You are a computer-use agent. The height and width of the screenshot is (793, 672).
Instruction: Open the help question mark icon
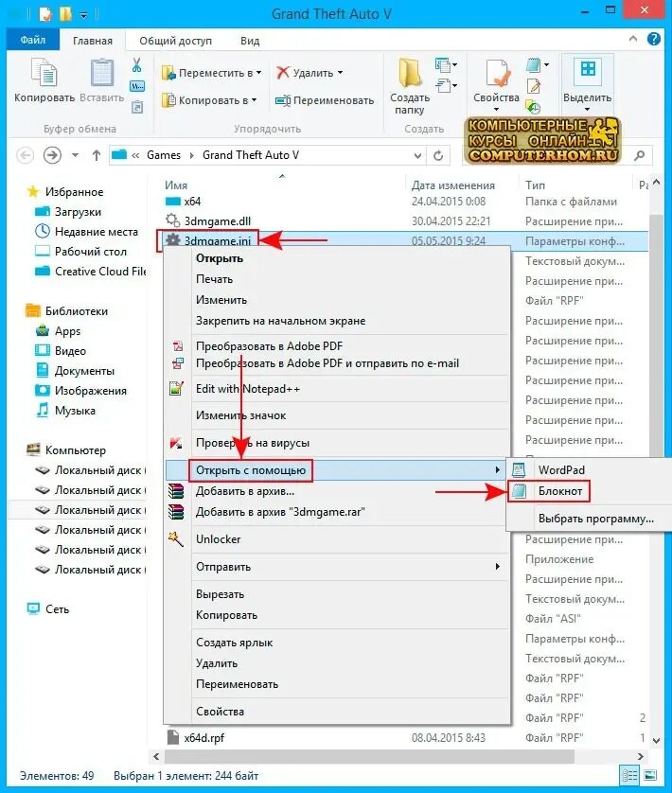click(654, 39)
